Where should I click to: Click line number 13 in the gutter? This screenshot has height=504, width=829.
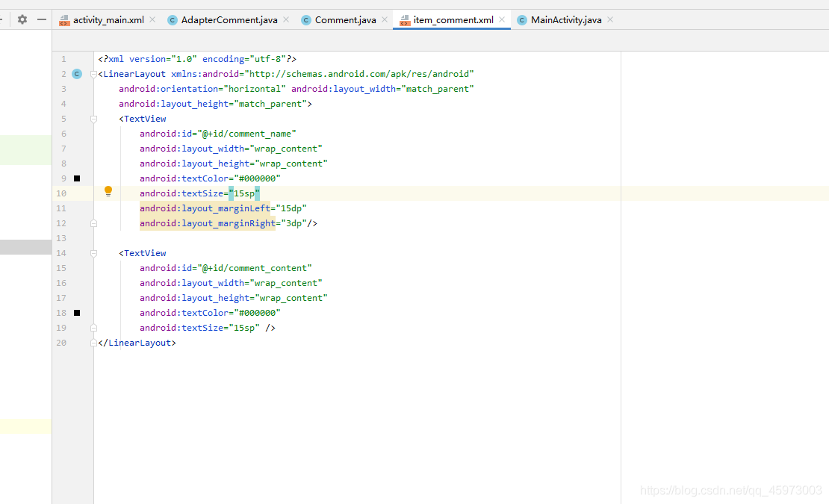[x=61, y=238]
